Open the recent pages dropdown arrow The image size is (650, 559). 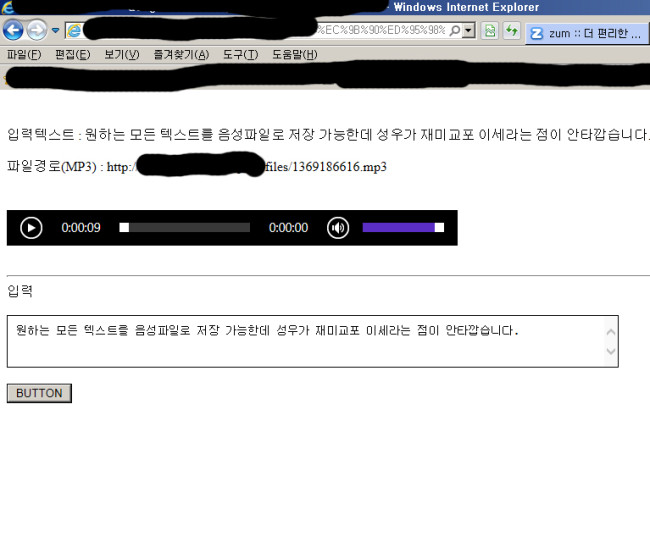pos(55,30)
